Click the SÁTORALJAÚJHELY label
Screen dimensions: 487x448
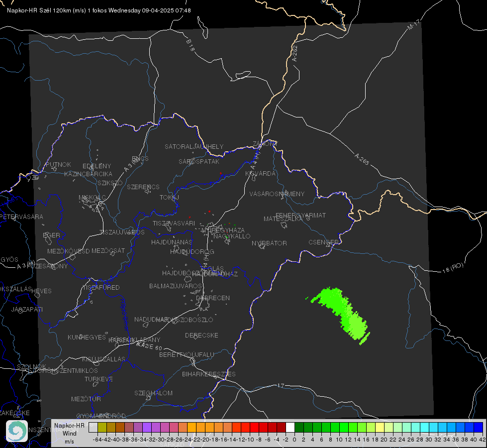click(x=194, y=146)
